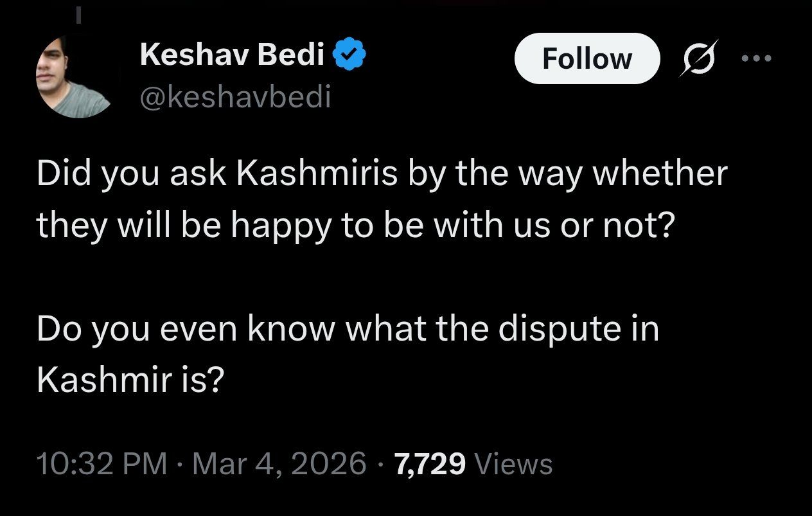This screenshot has width=812, height=516.
Task: Click the line starting 'Did you ask Kashmiris'
Action: click(382, 175)
